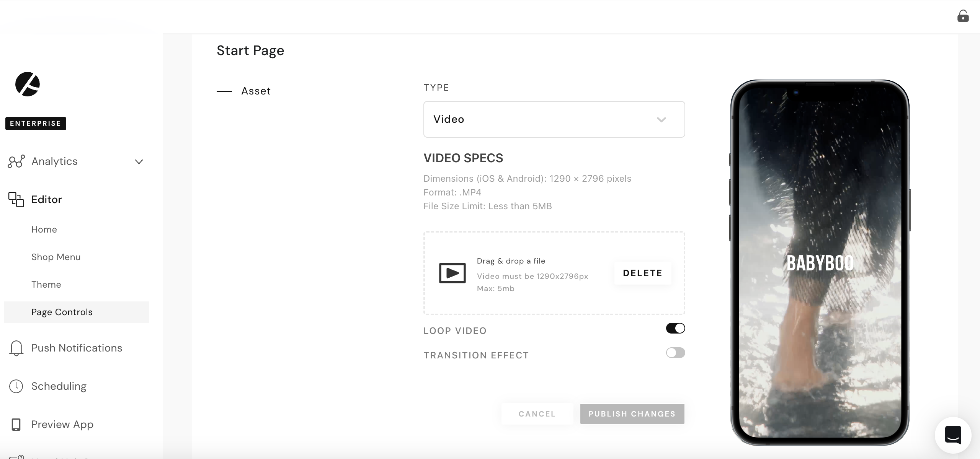Click the Preview App phone icon

[16, 425]
